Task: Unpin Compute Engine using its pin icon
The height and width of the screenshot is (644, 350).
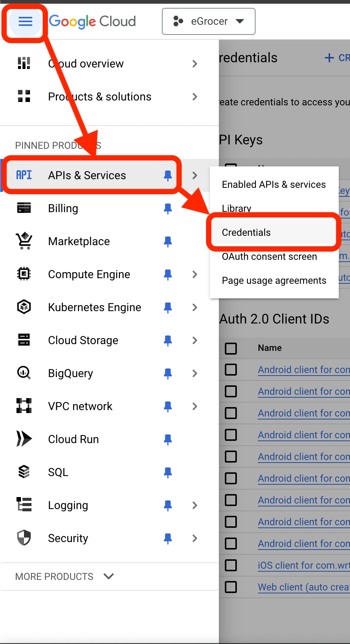Action: pyautogui.click(x=168, y=275)
